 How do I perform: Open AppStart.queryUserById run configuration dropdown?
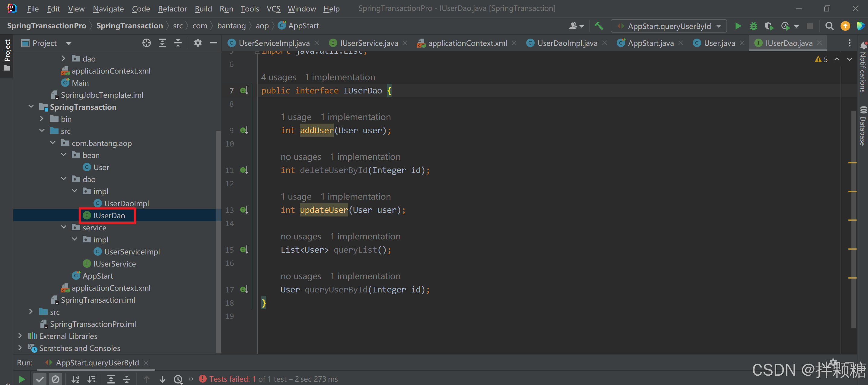(669, 26)
